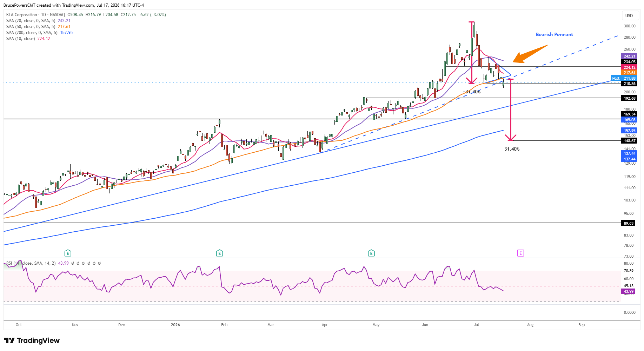The image size is (644, 351).
Task: Click the 95.00 price axis label
Action: pos(629,213)
